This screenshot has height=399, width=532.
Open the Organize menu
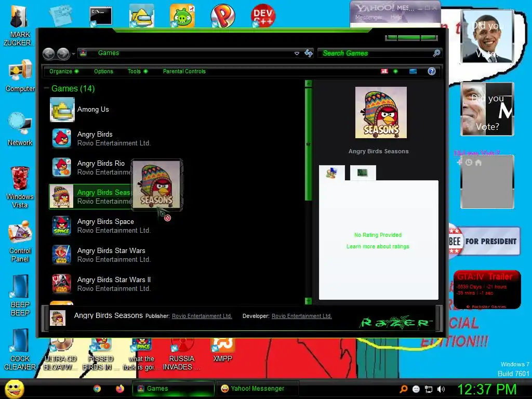(x=64, y=71)
